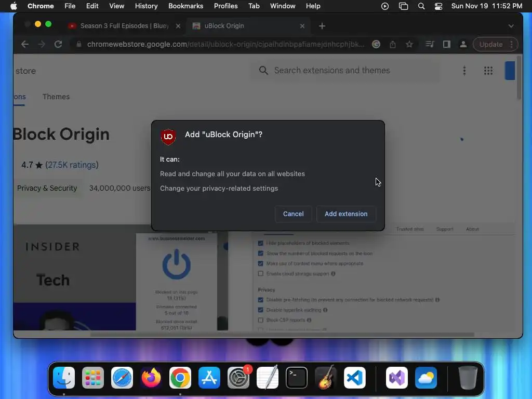Launch Firefox from the Dock

tap(151, 378)
